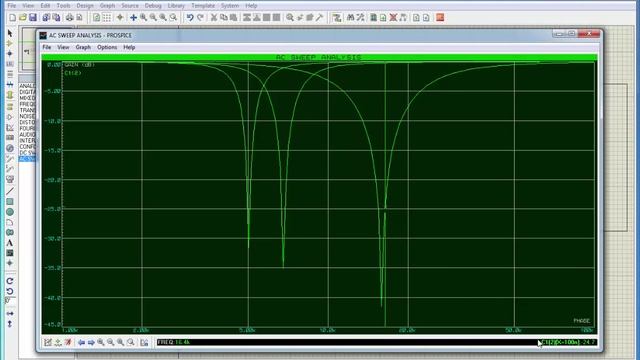Select the NOISE entry in graph type list

27,116
